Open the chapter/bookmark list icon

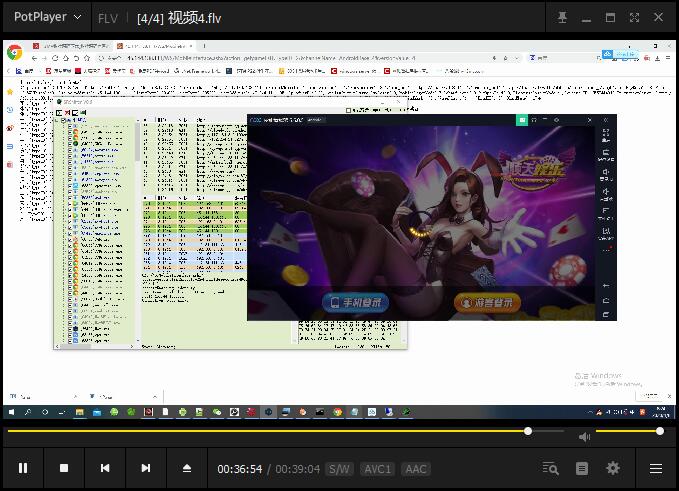point(582,468)
